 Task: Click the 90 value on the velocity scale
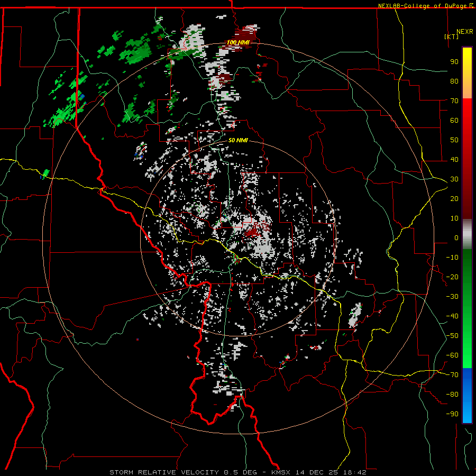pyautogui.click(x=454, y=62)
